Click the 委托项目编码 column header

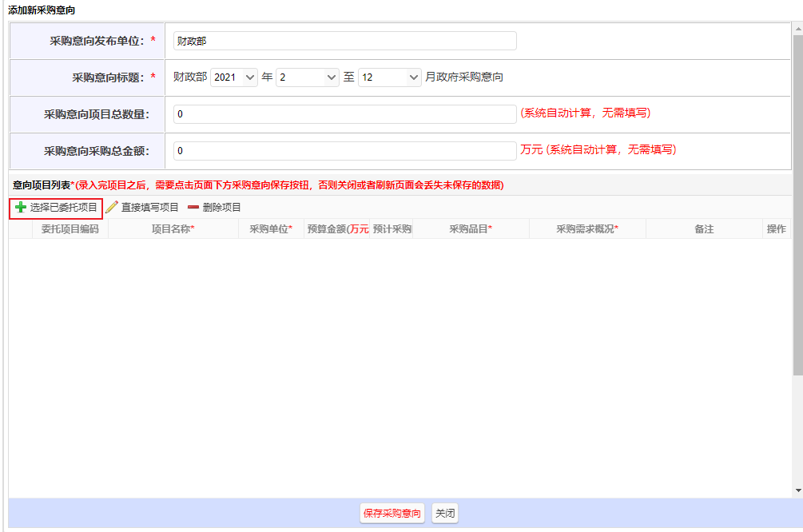(70, 229)
